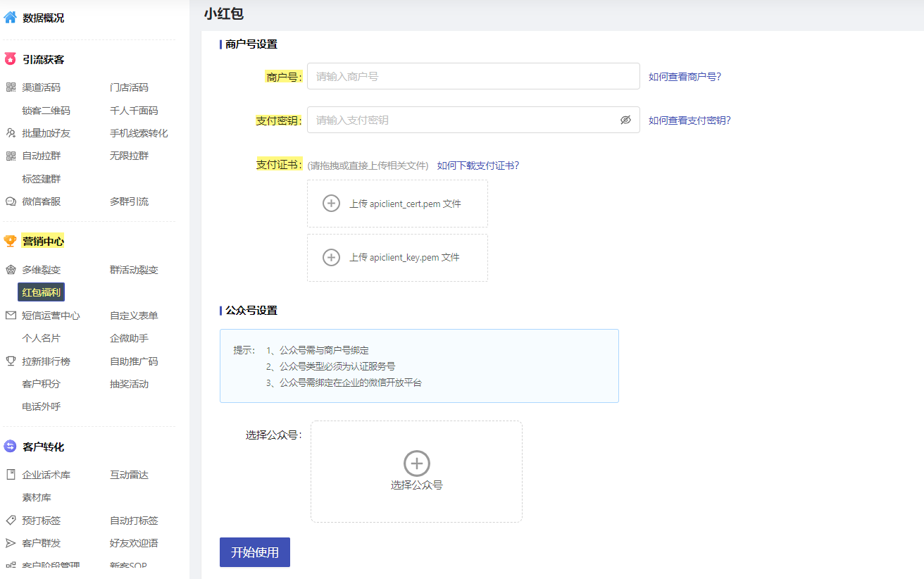Open 个人名片 menu entry
The width and height of the screenshot is (924, 579).
(41, 338)
